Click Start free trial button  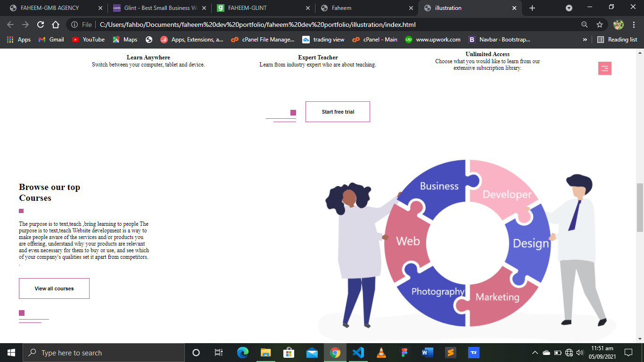pos(338,112)
